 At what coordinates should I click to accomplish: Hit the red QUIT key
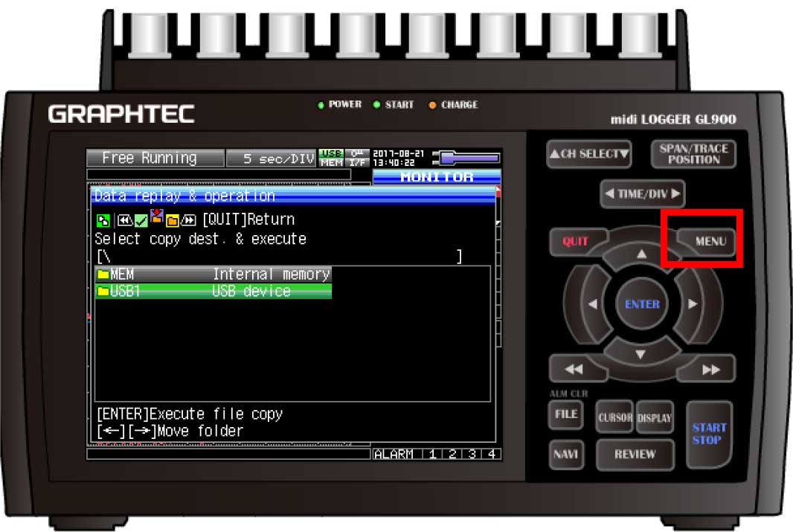577,241
